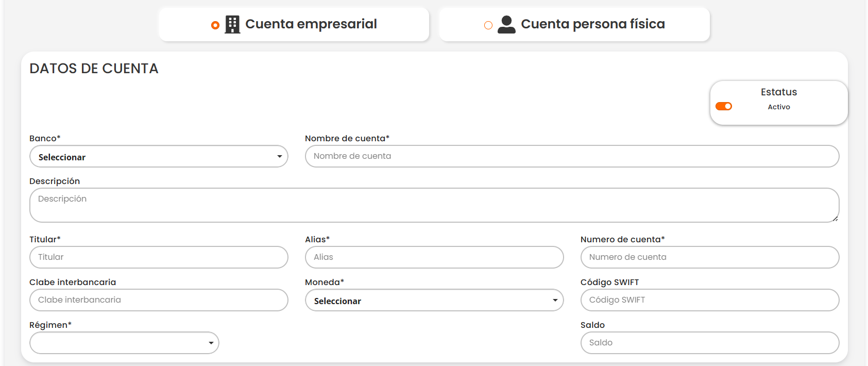Image resolution: width=868 pixels, height=366 pixels.
Task: Click the Código SWIFT input field
Action: pyautogui.click(x=709, y=300)
